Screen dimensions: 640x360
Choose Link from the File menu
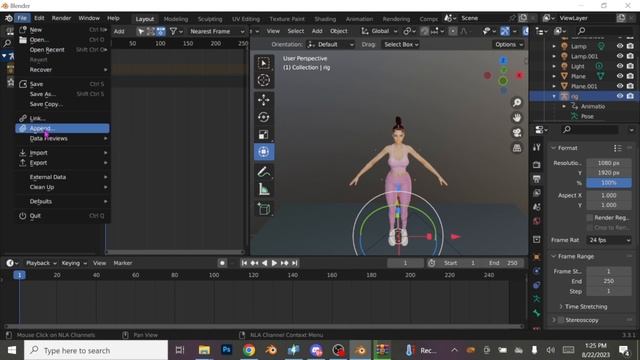[x=62, y=118]
